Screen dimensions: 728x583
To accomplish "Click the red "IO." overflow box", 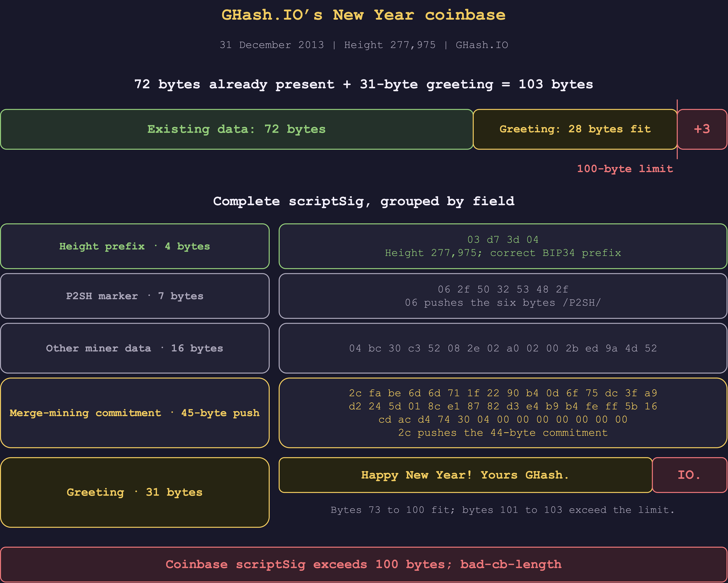I will tap(689, 475).
